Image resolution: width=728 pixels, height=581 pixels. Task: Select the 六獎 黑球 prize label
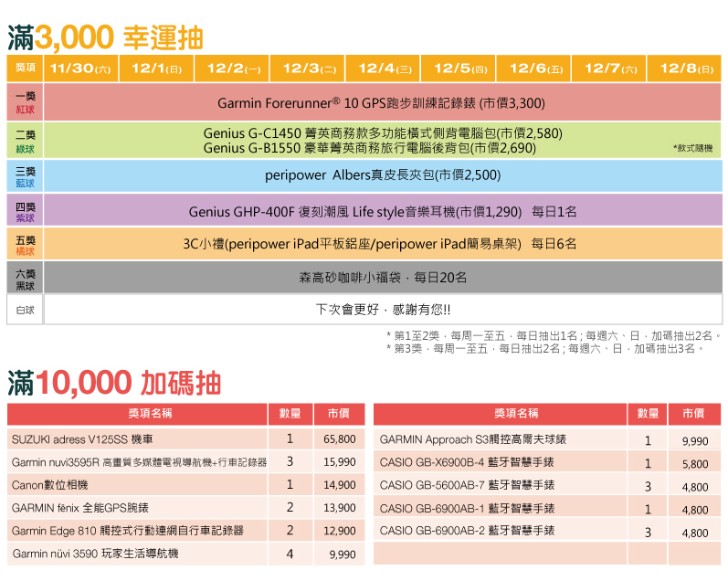[25, 278]
